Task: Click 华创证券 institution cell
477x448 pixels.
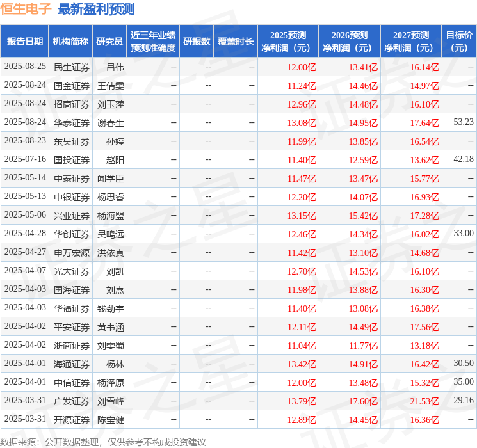Action: tap(72, 234)
